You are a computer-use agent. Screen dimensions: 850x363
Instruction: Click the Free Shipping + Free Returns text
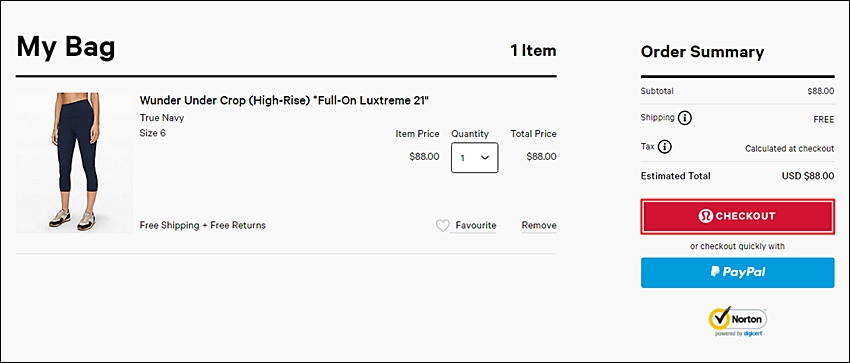click(203, 225)
